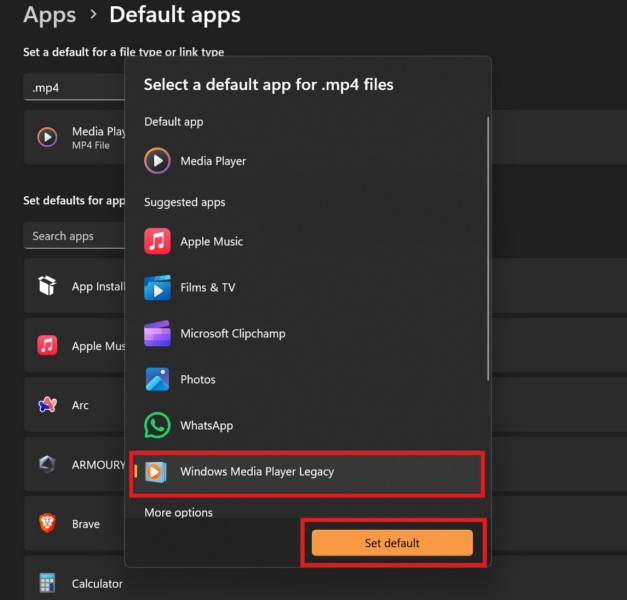Click the Set default button

point(392,543)
